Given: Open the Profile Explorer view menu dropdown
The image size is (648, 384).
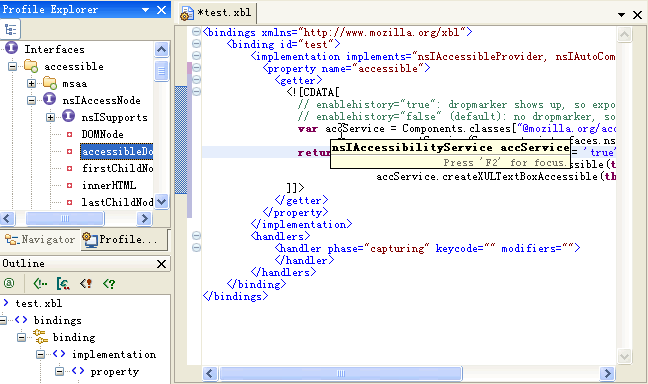Looking at the screenshot, I should click(145, 10).
